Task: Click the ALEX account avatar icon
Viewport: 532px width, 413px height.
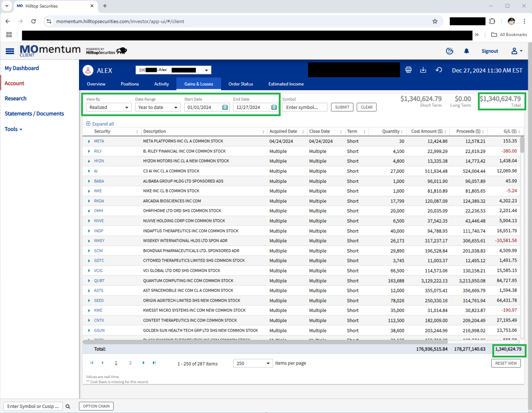Action: (88, 70)
